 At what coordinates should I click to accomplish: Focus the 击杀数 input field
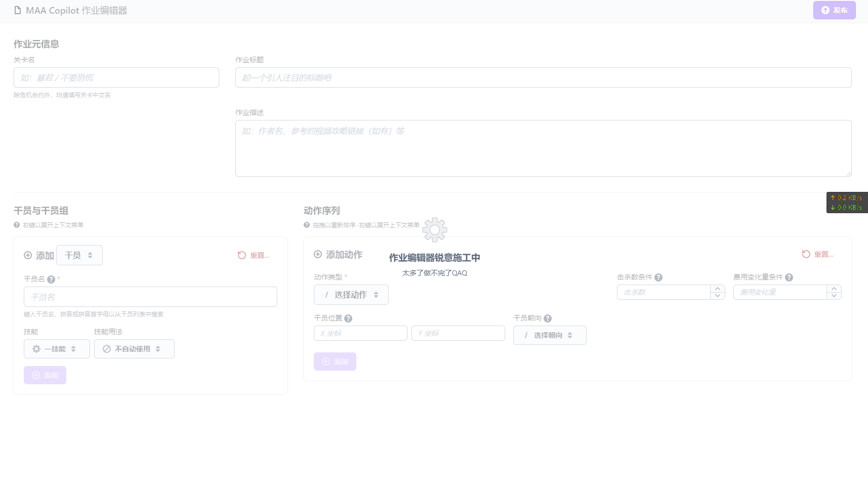664,292
